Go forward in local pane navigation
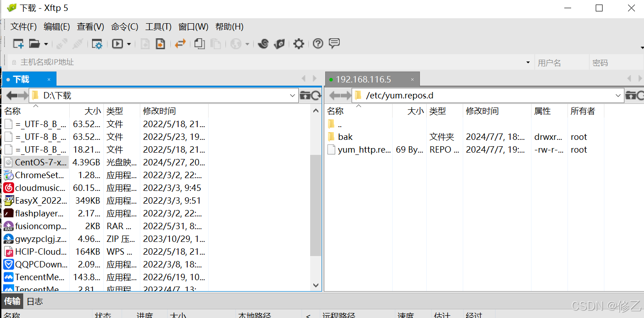The width and height of the screenshot is (644, 318). 23,96
